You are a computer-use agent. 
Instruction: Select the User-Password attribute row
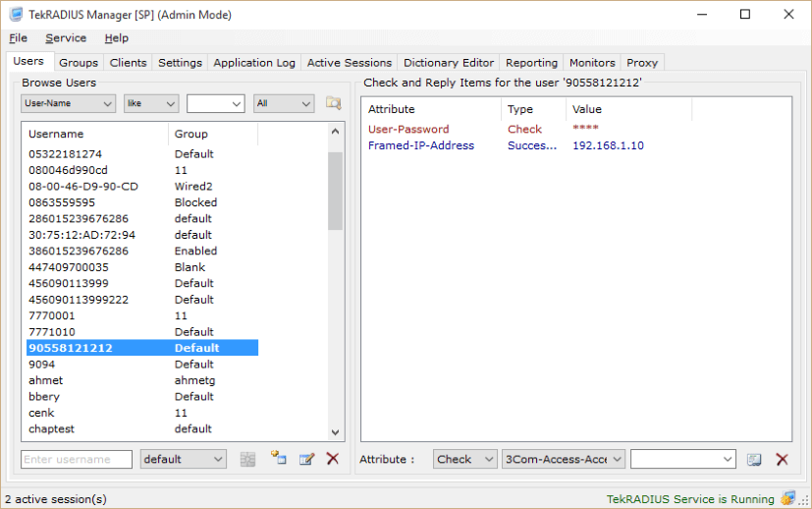[x=528, y=129]
